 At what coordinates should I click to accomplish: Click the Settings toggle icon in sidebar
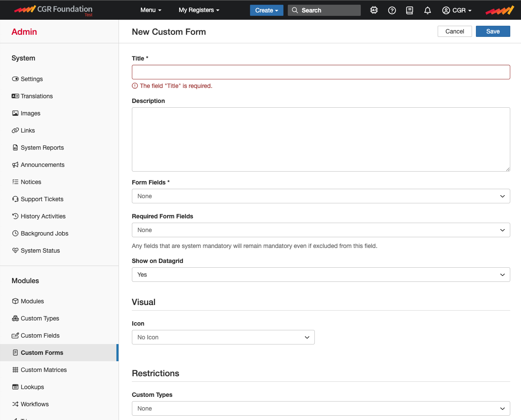point(15,79)
